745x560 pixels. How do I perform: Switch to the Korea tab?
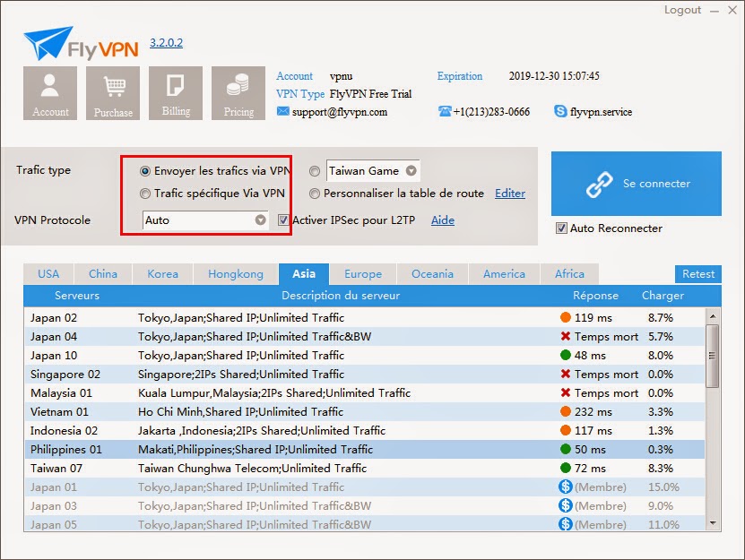click(163, 274)
